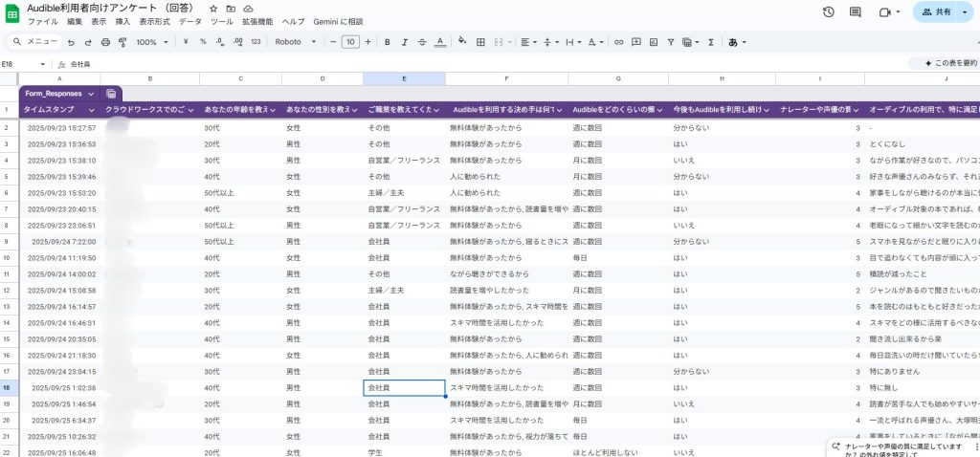Edit the font size field

point(350,42)
